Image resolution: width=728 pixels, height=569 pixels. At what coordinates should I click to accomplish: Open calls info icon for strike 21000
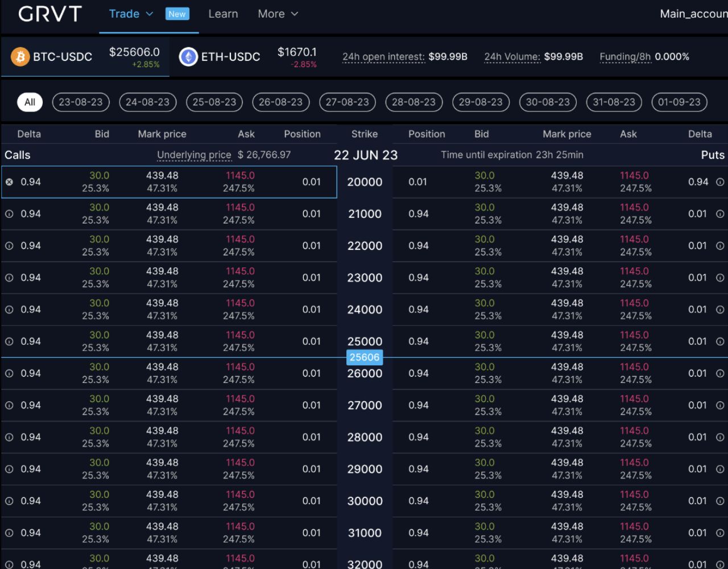pos(9,214)
